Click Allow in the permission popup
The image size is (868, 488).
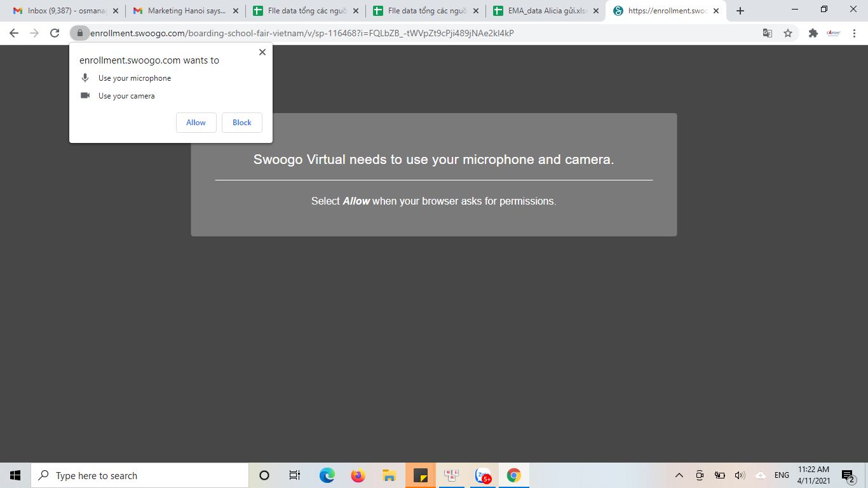tap(196, 123)
